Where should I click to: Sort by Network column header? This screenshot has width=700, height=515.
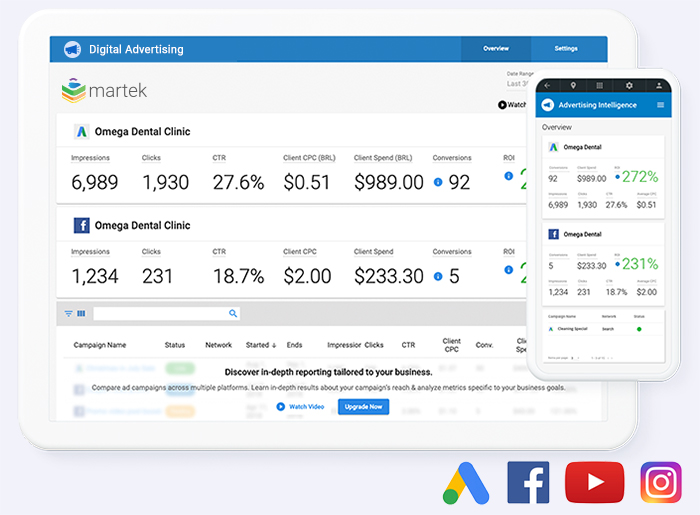pyautogui.click(x=218, y=345)
